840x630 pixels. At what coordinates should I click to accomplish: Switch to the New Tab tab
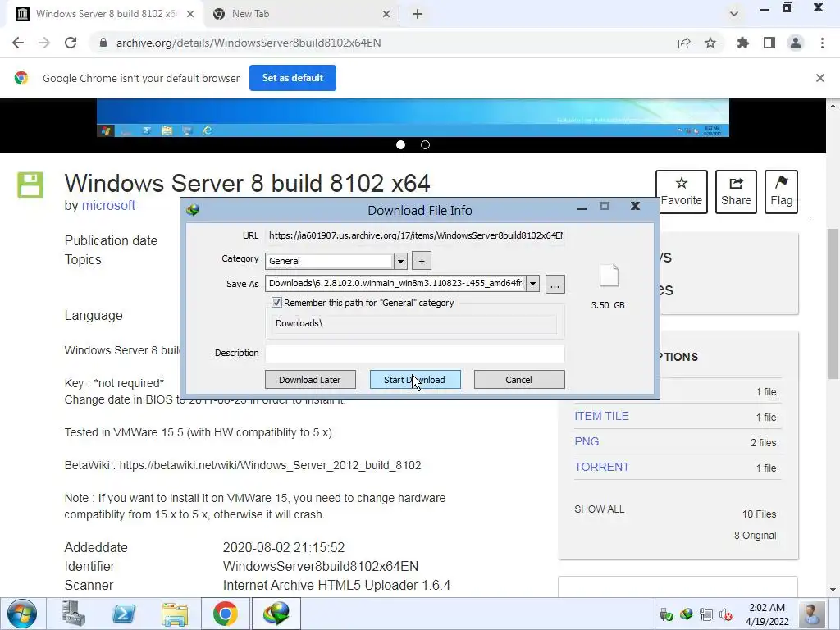pyautogui.click(x=301, y=14)
